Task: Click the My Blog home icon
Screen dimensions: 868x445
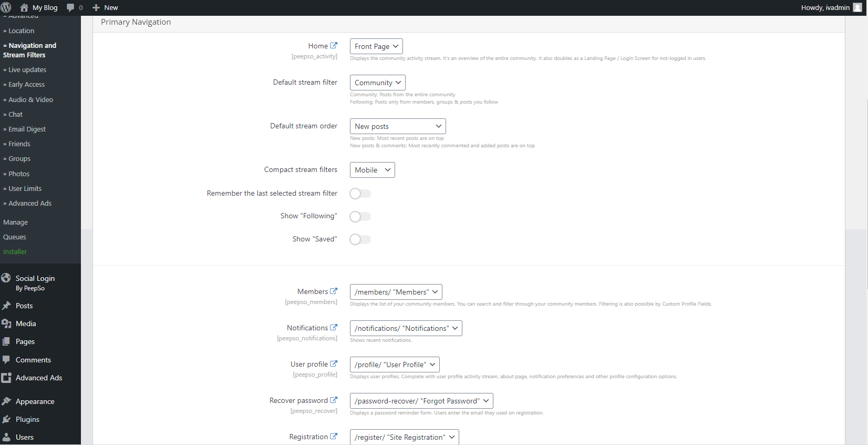Action: click(24, 7)
